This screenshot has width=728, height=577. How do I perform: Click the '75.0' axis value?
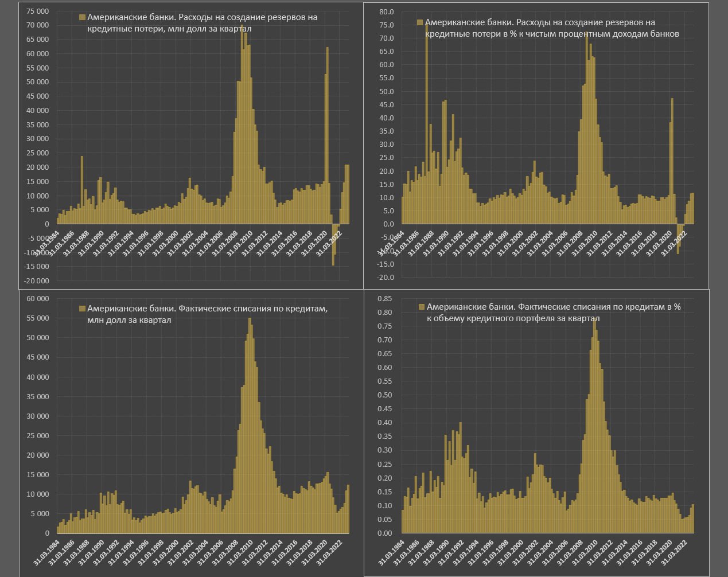pyautogui.click(x=387, y=25)
